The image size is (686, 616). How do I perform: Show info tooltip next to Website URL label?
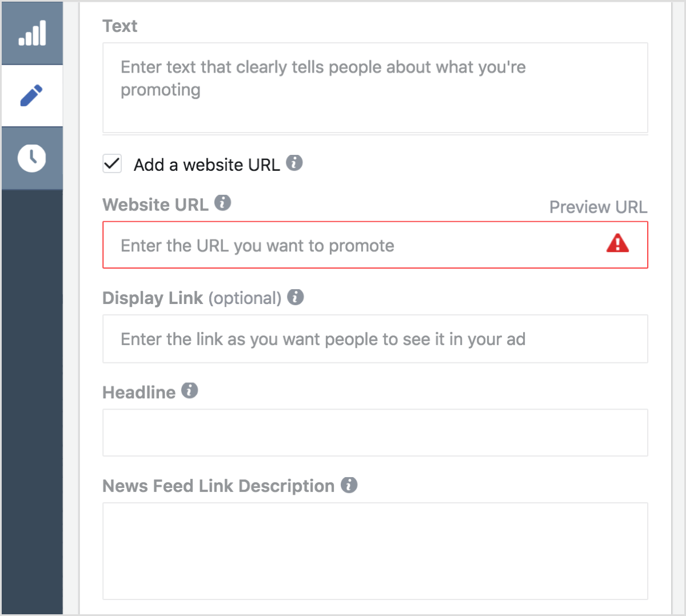pyautogui.click(x=223, y=202)
